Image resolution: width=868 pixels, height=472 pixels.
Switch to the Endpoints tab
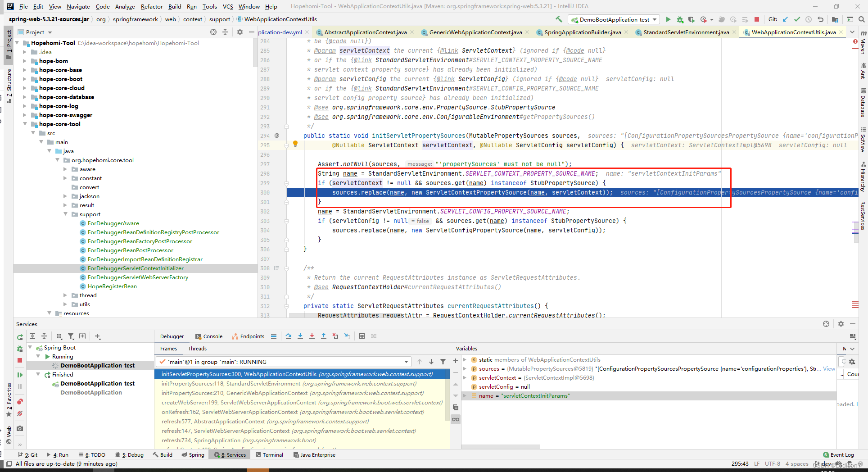click(248, 336)
